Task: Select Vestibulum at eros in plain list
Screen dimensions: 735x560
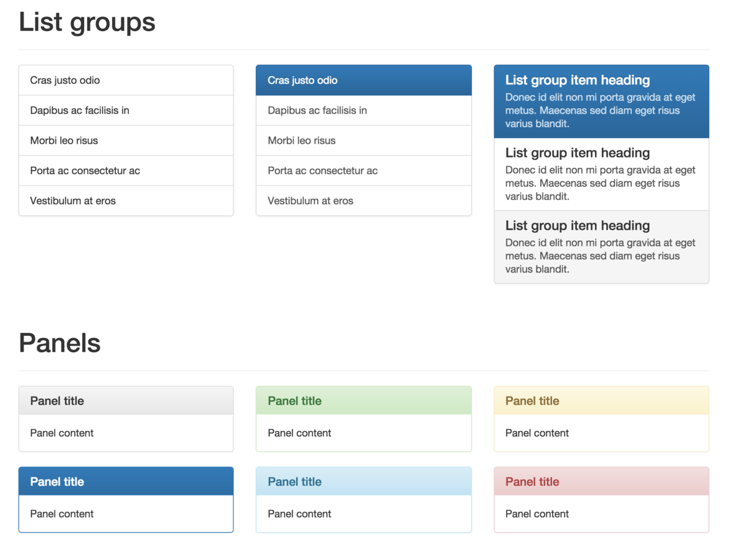Action: pos(126,200)
